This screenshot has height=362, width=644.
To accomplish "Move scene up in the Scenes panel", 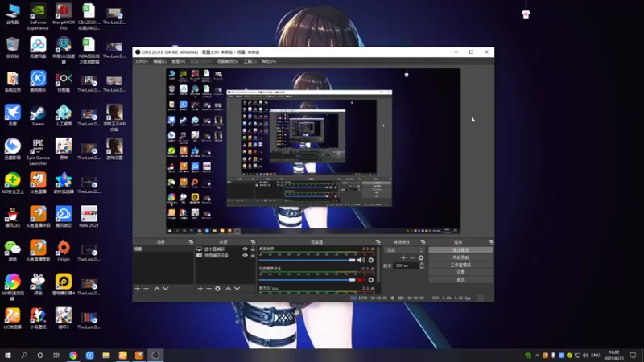I will 157,289.
